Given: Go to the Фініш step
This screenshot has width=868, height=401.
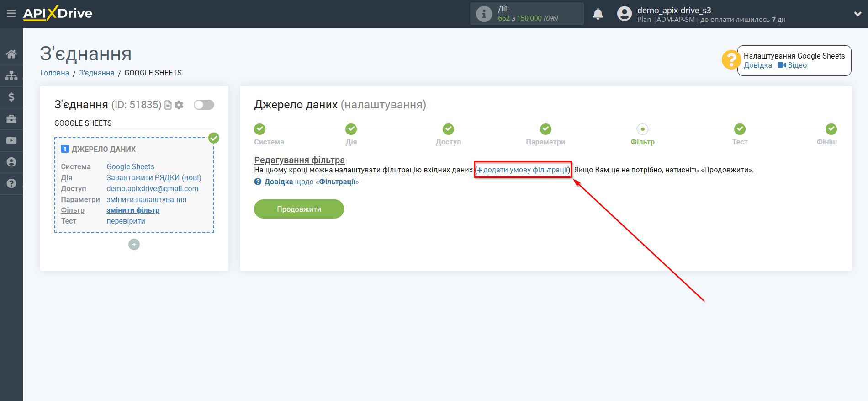Looking at the screenshot, I should click(x=831, y=129).
